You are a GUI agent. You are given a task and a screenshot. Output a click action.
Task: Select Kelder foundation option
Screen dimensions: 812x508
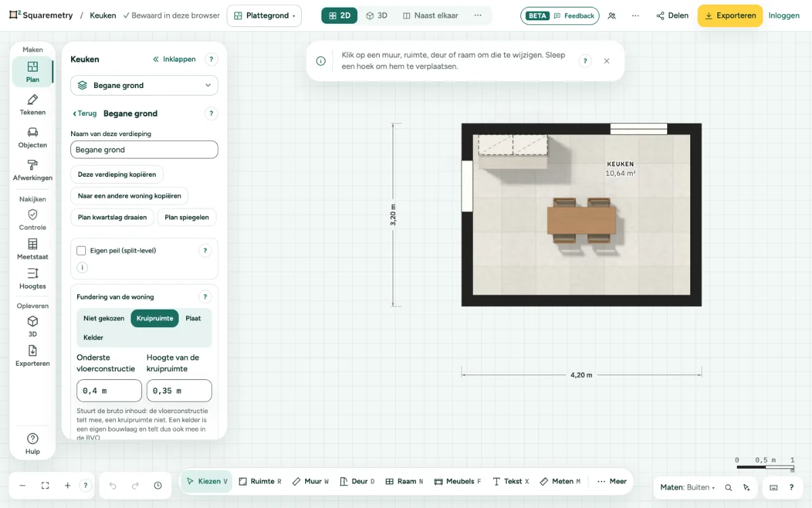[93, 337]
